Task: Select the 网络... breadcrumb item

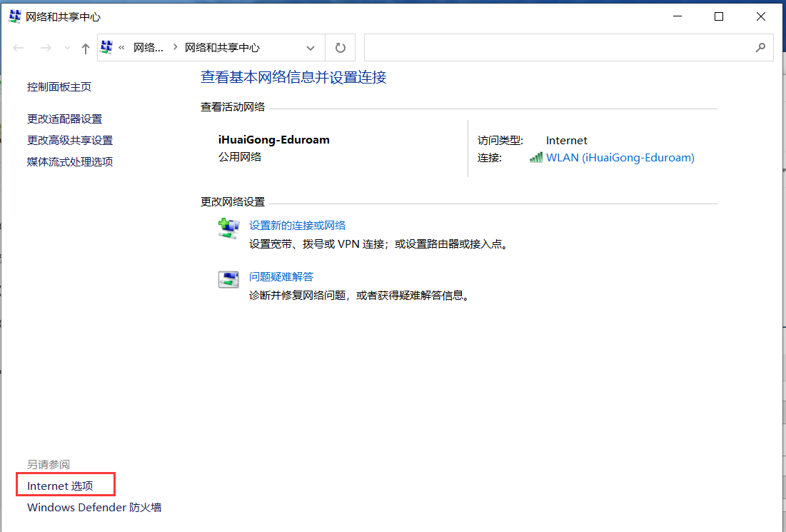Action: pyautogui.click(x=148, y=48)
